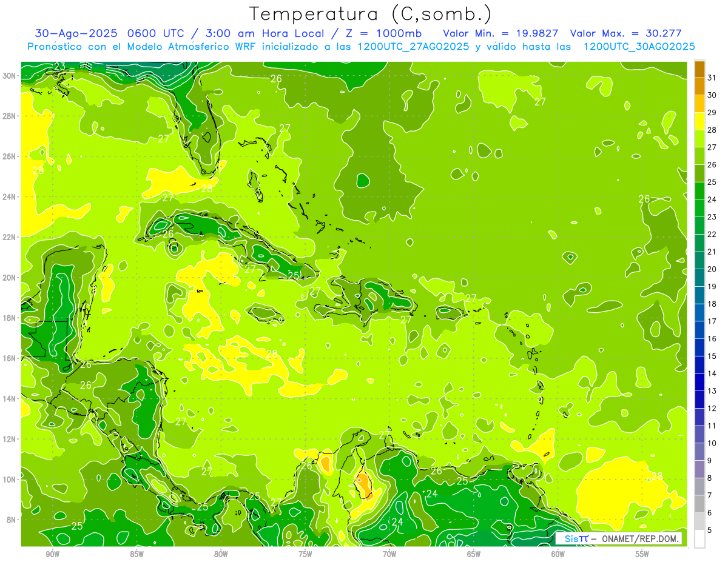728x562 pixels.
Task: Click the longitude axis label 85W
Action: pos(136,554)
